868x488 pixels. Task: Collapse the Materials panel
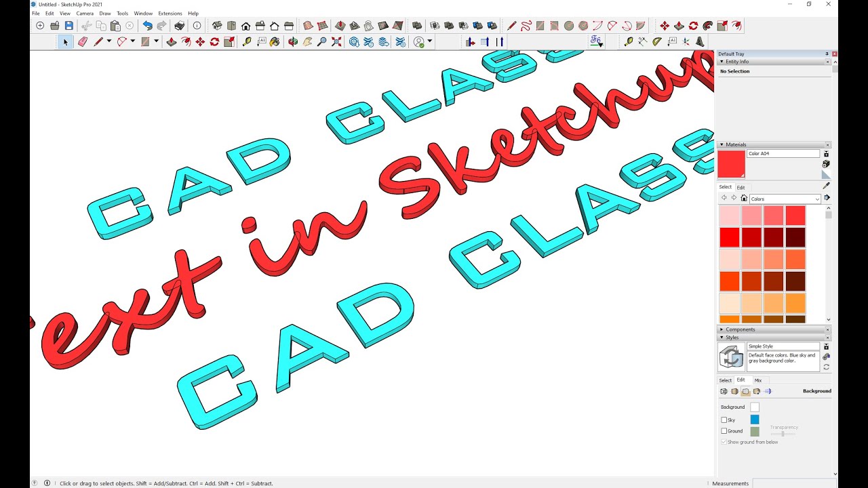(x=722, y=144)
